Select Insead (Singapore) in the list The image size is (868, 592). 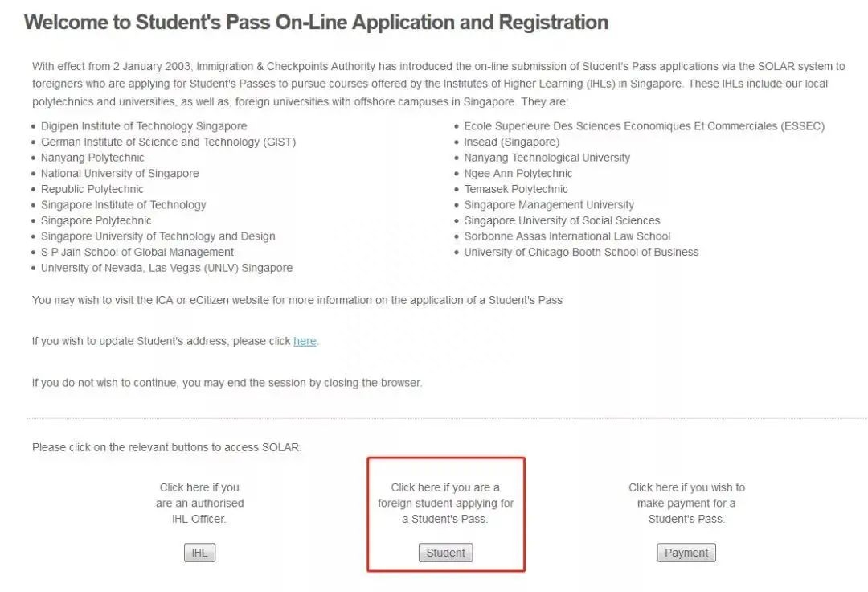[511, 142]
